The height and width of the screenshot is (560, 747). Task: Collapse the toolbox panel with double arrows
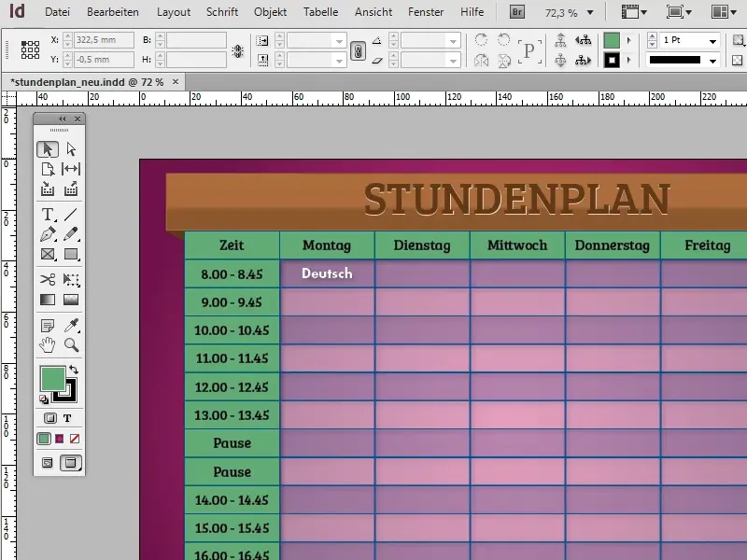click(63, 119)
